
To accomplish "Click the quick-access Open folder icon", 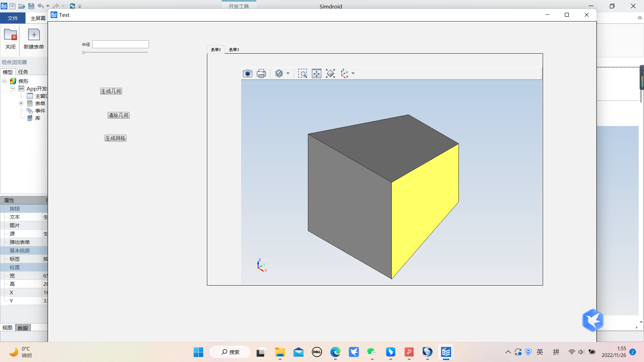I will 21,6.
